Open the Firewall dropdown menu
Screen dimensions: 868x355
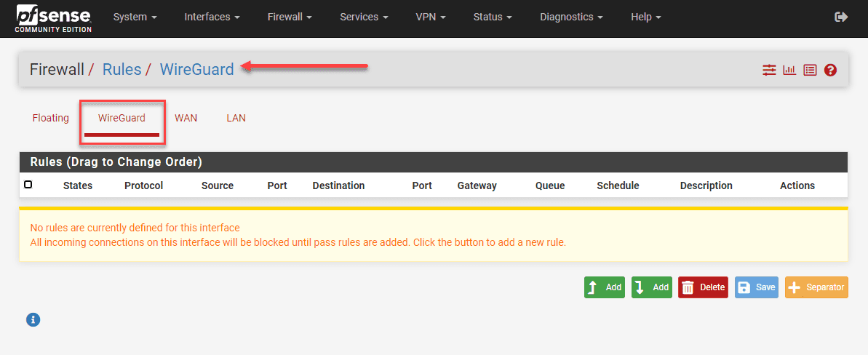pos(290,17)
